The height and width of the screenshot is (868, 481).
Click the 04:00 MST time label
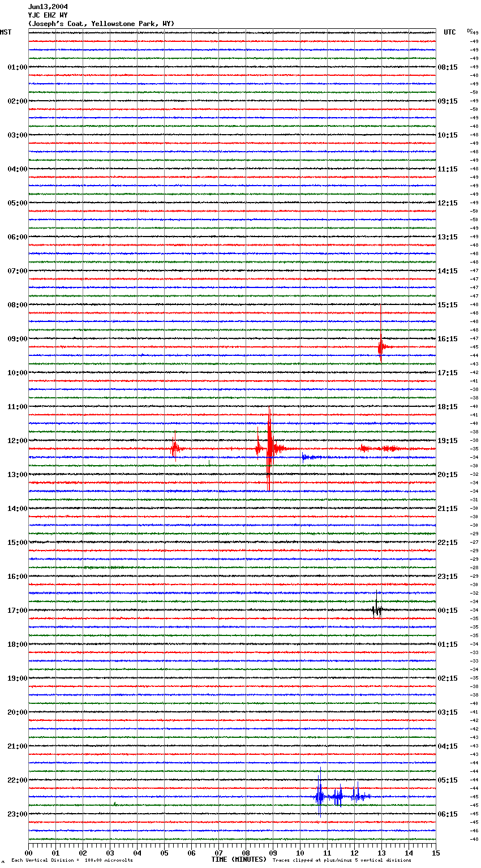[x=18, y=169]
